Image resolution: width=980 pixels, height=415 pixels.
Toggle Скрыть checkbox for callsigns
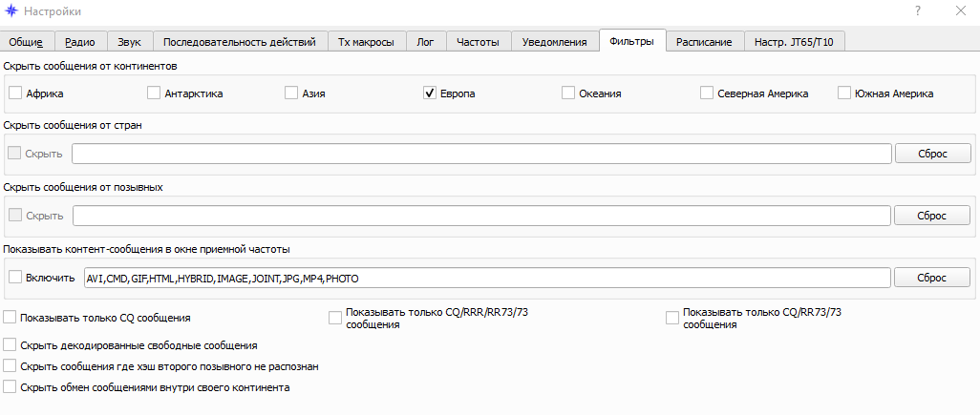click(x=14, y=215)
